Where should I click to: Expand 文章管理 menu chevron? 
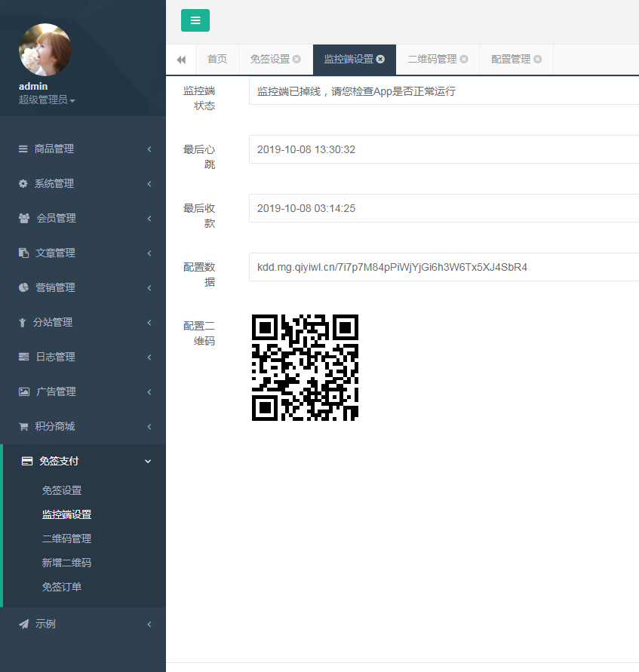coord(149,253)
